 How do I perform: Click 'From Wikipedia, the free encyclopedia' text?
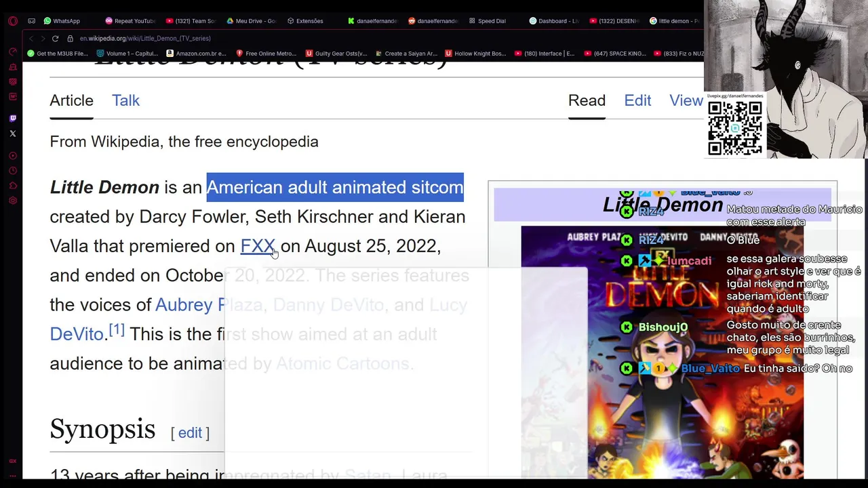point(184,142)
